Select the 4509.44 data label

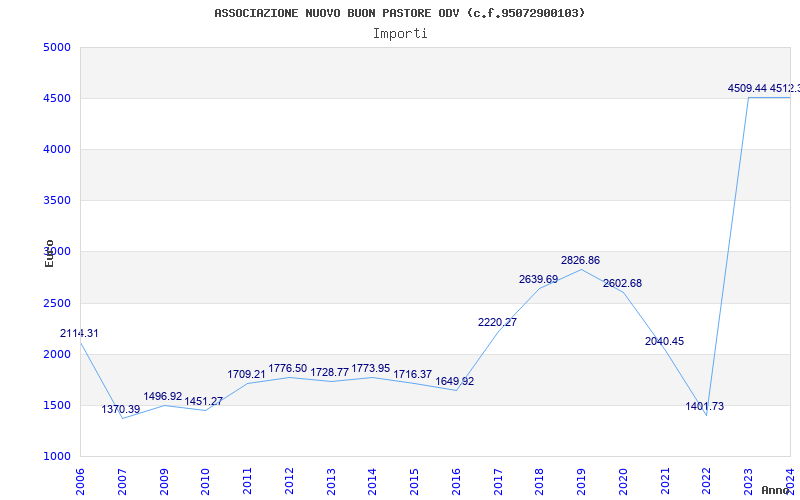pos(747,88)
